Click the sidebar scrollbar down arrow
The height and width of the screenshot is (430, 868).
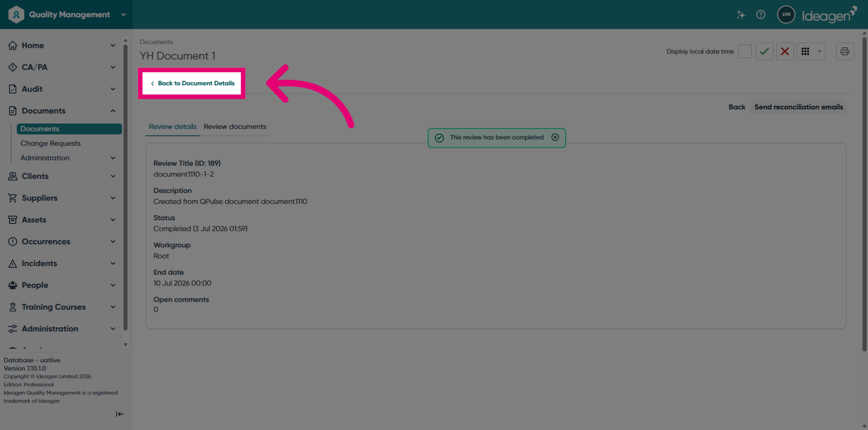[x=125, y=345]
